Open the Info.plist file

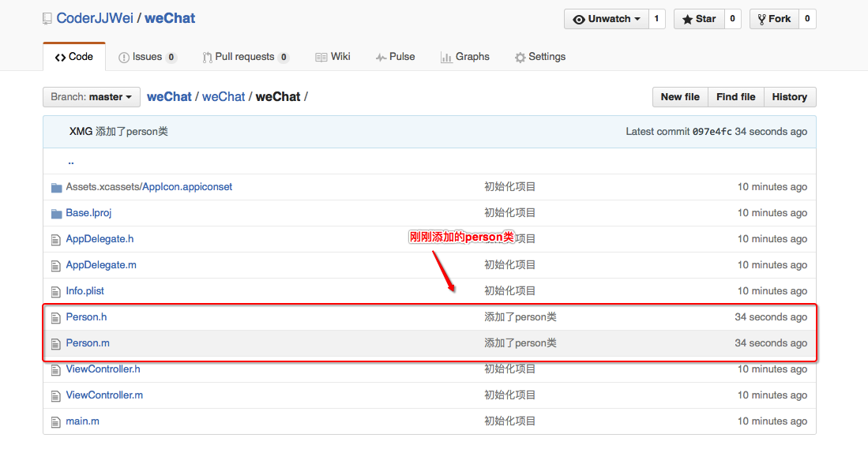[x=85, y=291]
